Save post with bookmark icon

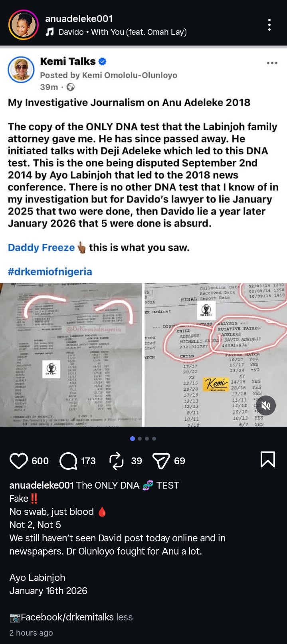[x=267, y=459]
